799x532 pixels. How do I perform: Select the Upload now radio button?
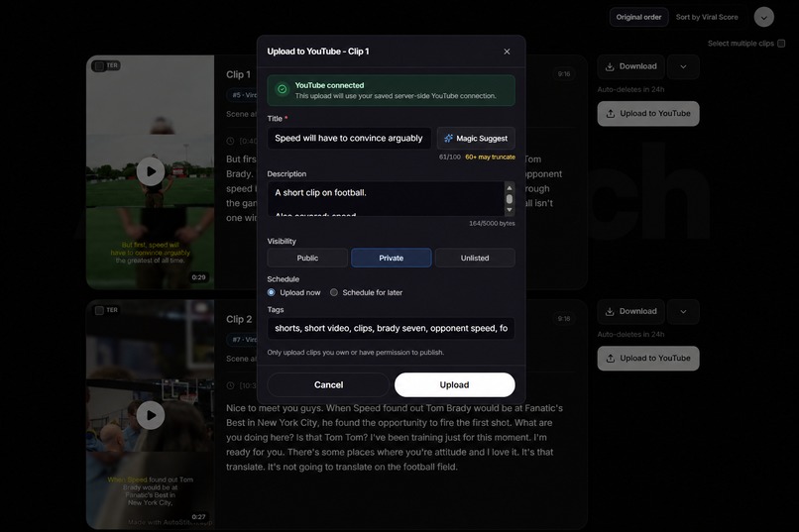(271, 292)
